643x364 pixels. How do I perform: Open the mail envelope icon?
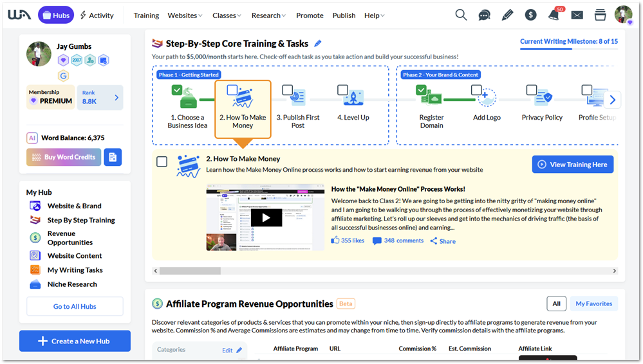coord(577,15)
